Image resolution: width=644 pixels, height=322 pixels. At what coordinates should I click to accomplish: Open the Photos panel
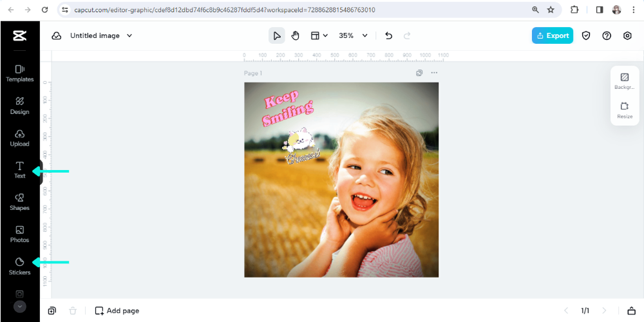(20, 234)
